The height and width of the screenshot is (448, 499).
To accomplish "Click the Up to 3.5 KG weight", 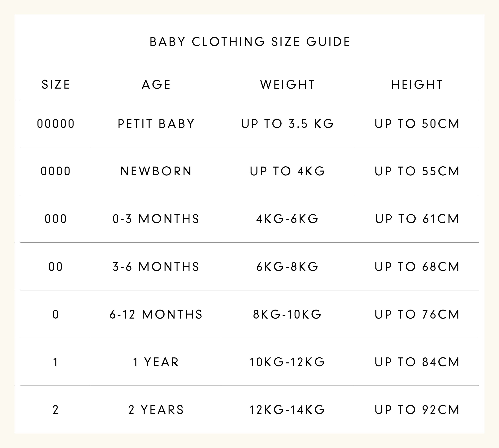I will pos(287,124).
